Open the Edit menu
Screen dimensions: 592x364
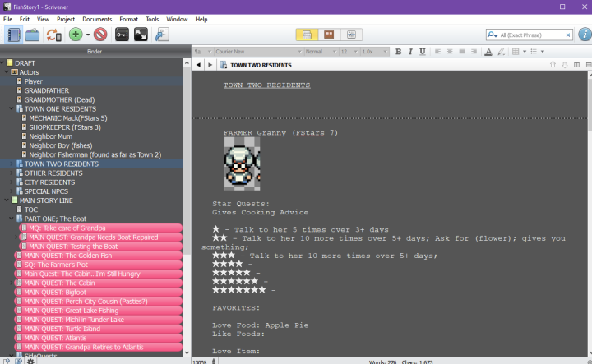tap(25, 19)
